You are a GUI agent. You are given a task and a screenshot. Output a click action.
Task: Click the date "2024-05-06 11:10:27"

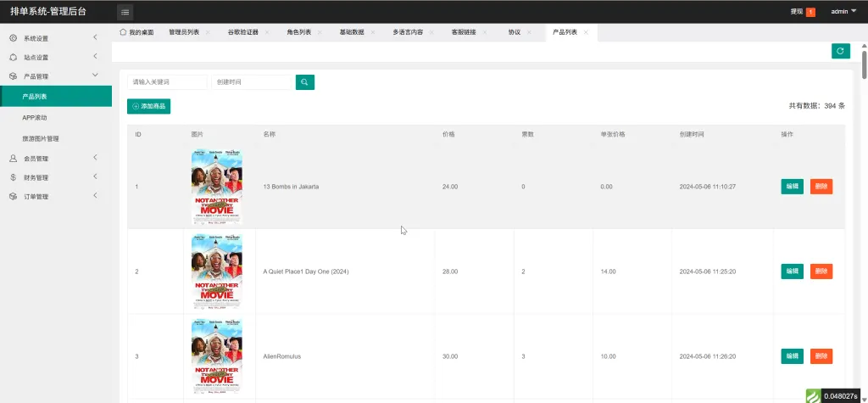click(708, 187)
